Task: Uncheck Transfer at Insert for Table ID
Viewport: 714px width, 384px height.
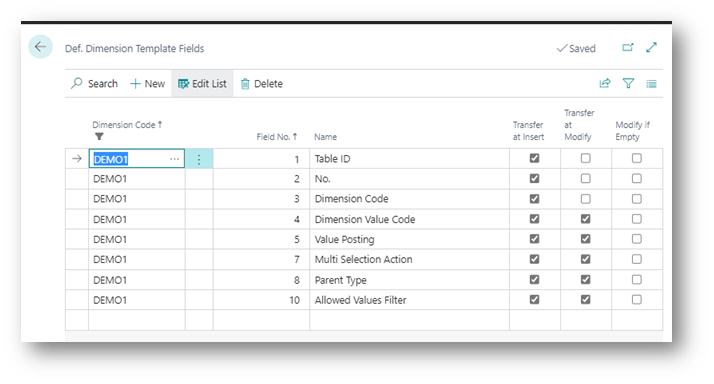Action: [535, 158]
